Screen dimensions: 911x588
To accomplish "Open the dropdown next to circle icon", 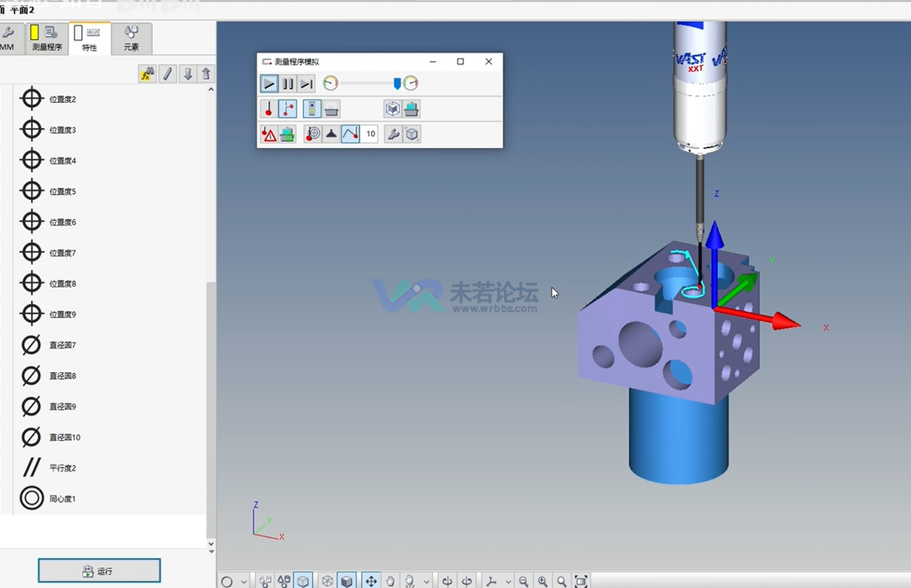I will [x=244, y=581].
